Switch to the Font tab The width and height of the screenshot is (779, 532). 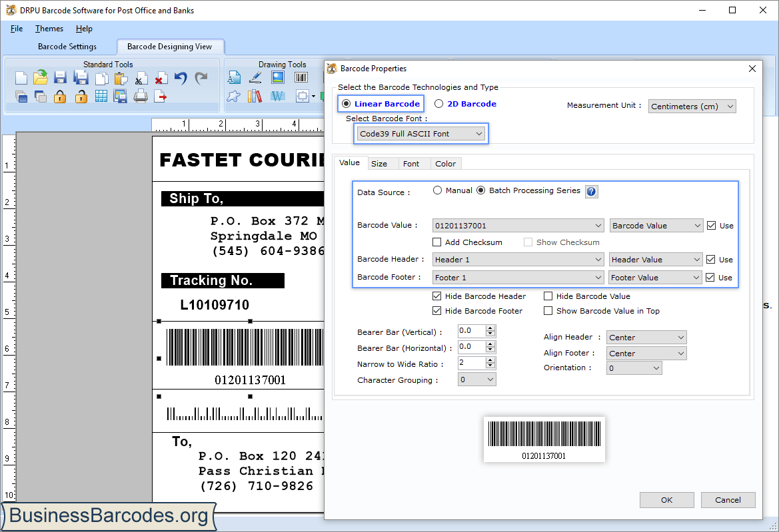point(411,164)
